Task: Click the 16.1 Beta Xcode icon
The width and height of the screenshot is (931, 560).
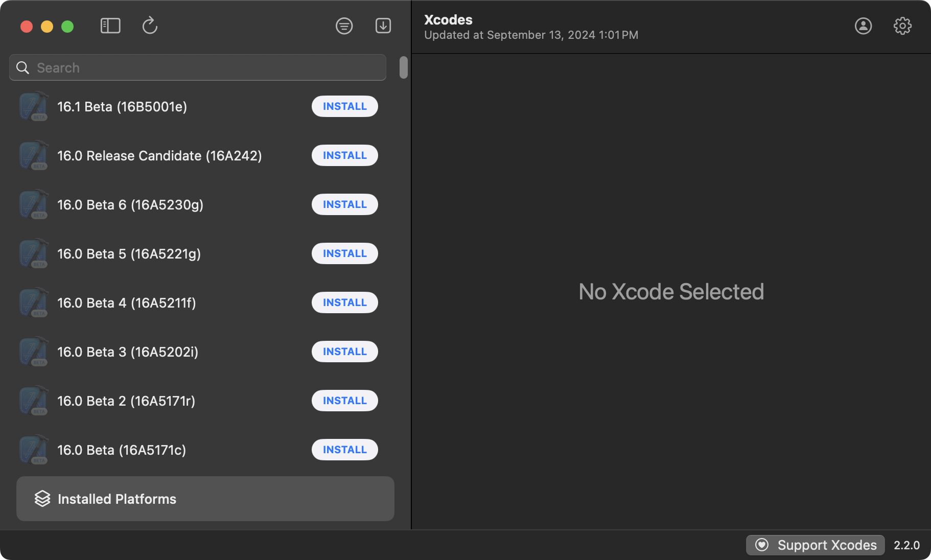Action: tap(34, 106)
